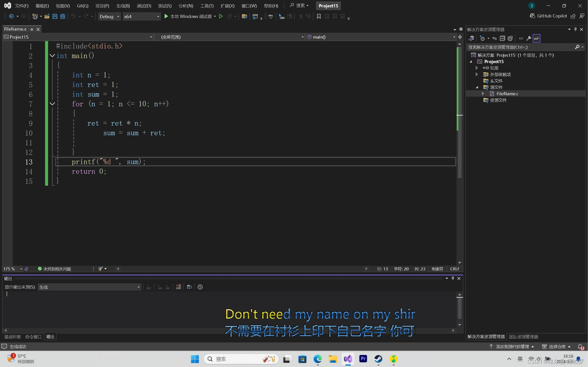Open Steam from the taskbar
The height and width of the screenshot is (367, 588).
[378, 359]
